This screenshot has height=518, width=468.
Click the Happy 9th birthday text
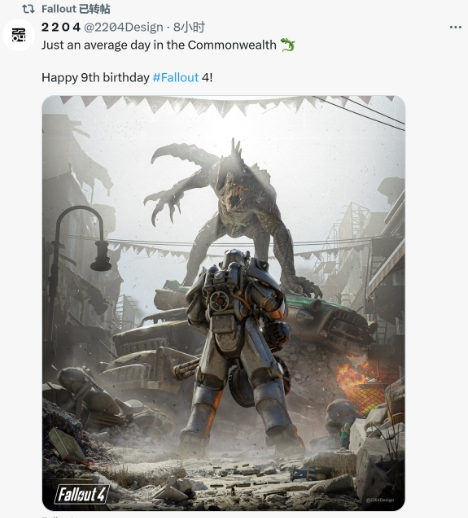pyautogui.click(x=95, y=78)
